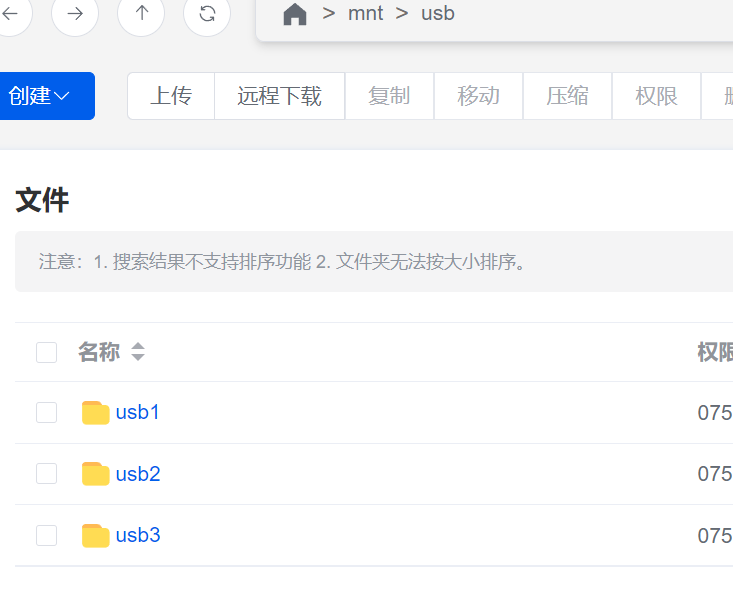This screenshot has height=601, width=733.
Task: Open the usb1 folder link
Action: [138, 412]
